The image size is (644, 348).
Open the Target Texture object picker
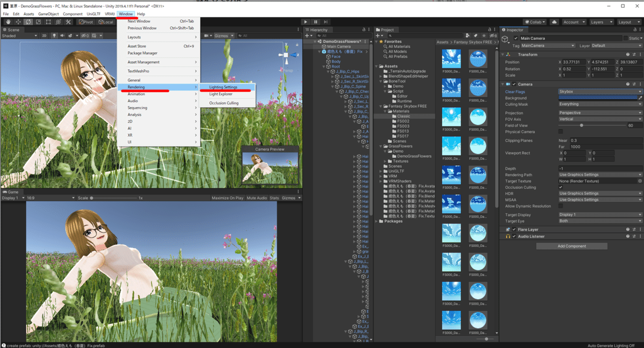(x=640, y=181)
